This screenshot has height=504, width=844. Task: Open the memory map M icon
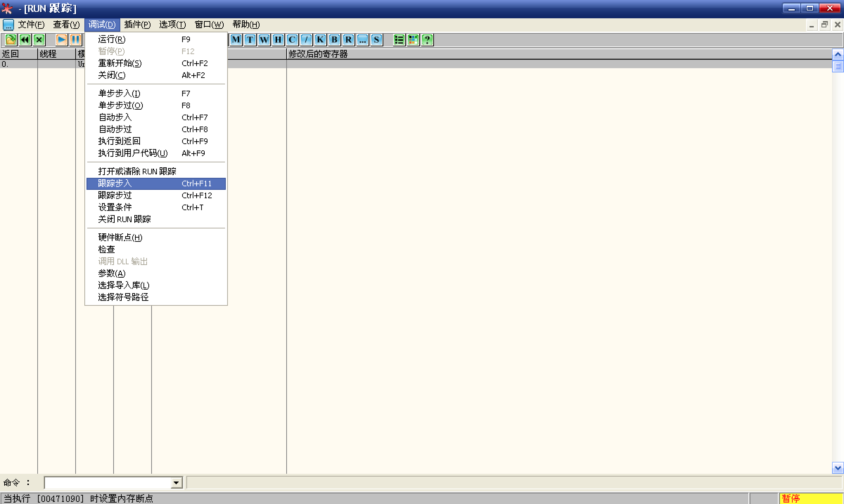[x=236, y=40]
